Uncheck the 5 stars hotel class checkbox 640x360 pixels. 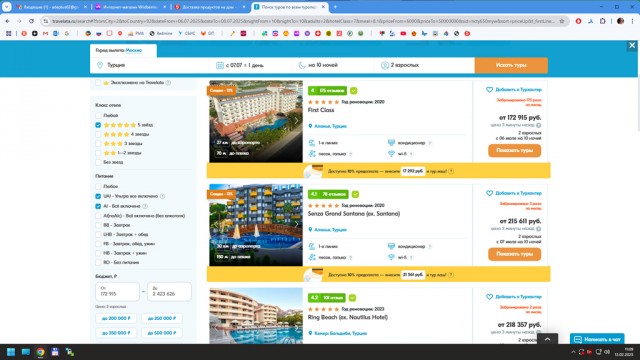[98, 125]
